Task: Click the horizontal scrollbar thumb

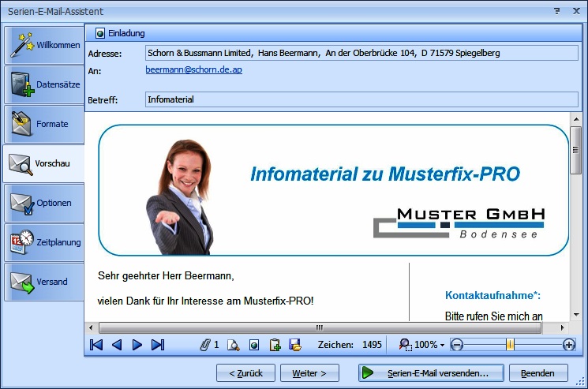Action: click(320, 327)
